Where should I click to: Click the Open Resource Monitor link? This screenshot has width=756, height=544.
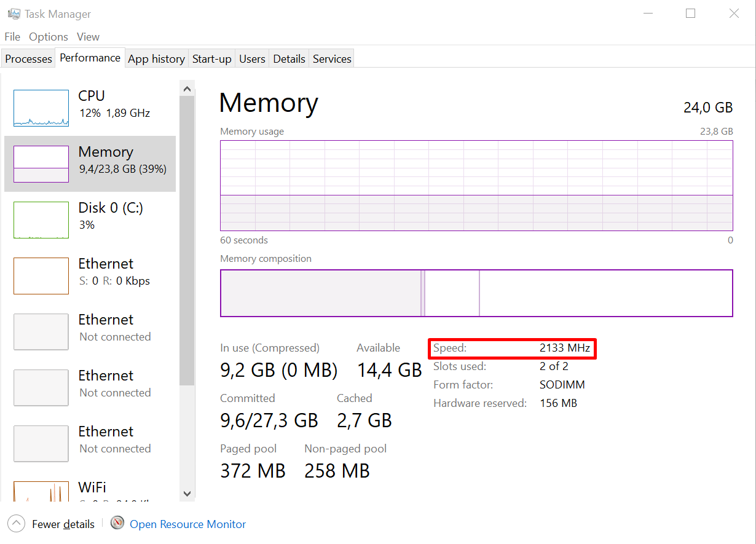tap(187, 524)
